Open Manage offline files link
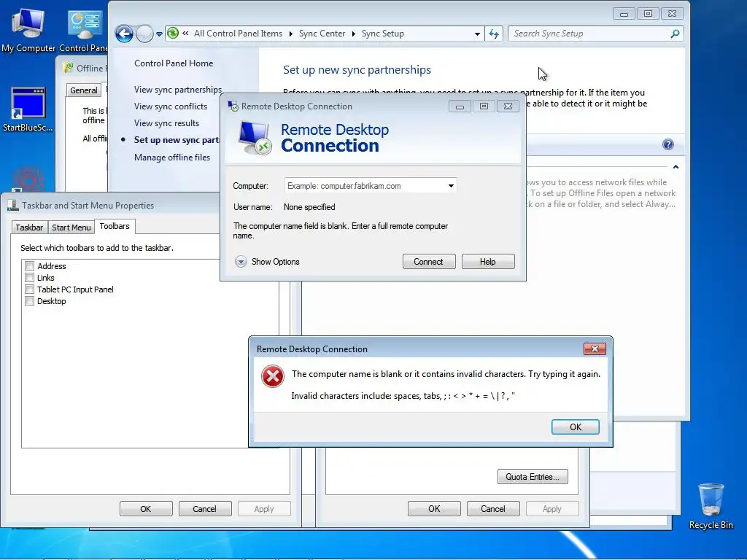The image size is (747, 560). [172, 157]
